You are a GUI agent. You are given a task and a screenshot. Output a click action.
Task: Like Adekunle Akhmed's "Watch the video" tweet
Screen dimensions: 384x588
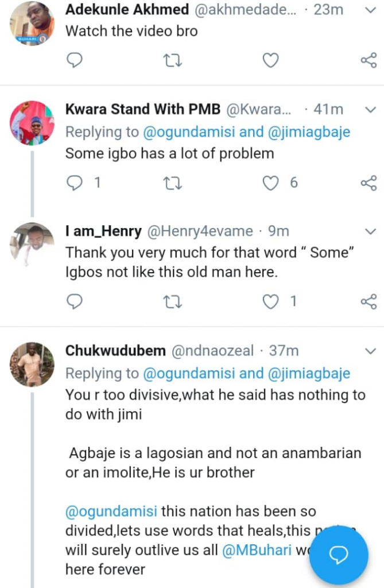pos(270,60)
